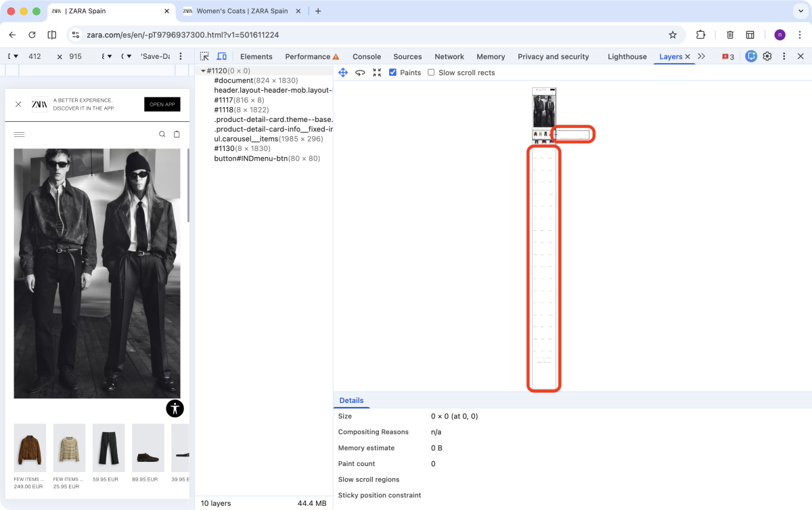Select the Details tab in Layers panel

(352, 400)
